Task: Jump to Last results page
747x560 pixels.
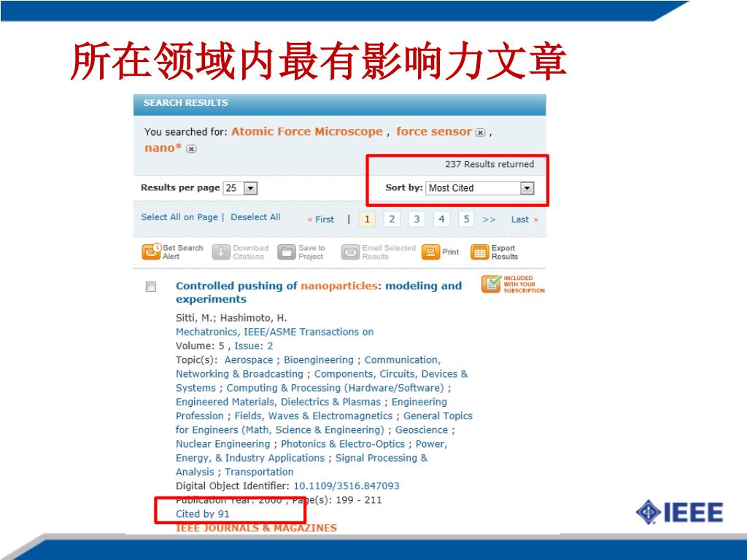Action: (x=525, y=219)
